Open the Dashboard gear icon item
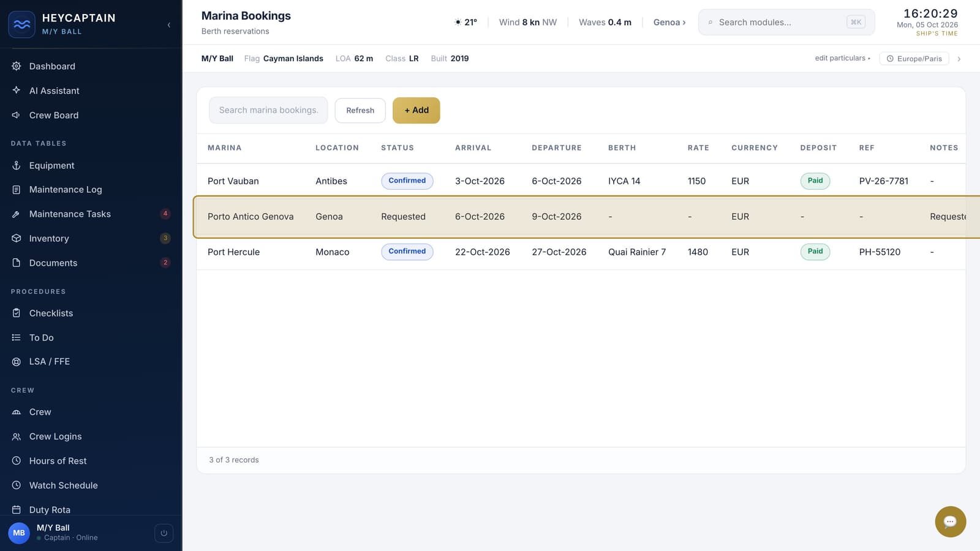The height and width of the screenshot is (551, 980). 17,66
